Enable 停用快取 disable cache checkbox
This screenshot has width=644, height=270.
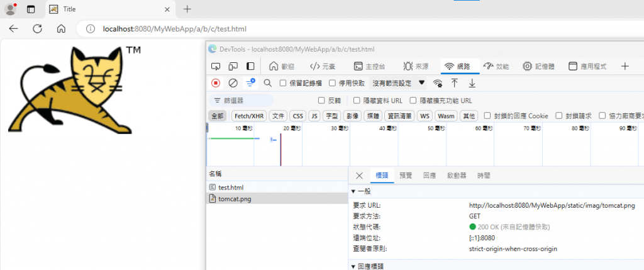[x=332, y=83]
